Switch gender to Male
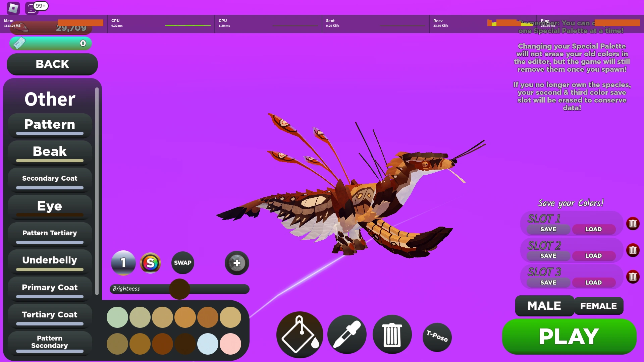This screenshot has width=644, height=362. point(544,306)
